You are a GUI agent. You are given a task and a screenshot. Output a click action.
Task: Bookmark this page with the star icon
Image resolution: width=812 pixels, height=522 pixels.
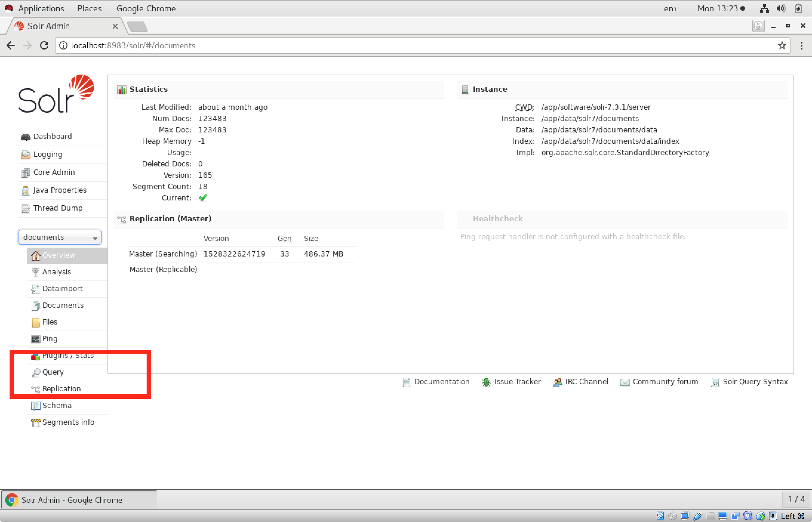tap(782, 45)
